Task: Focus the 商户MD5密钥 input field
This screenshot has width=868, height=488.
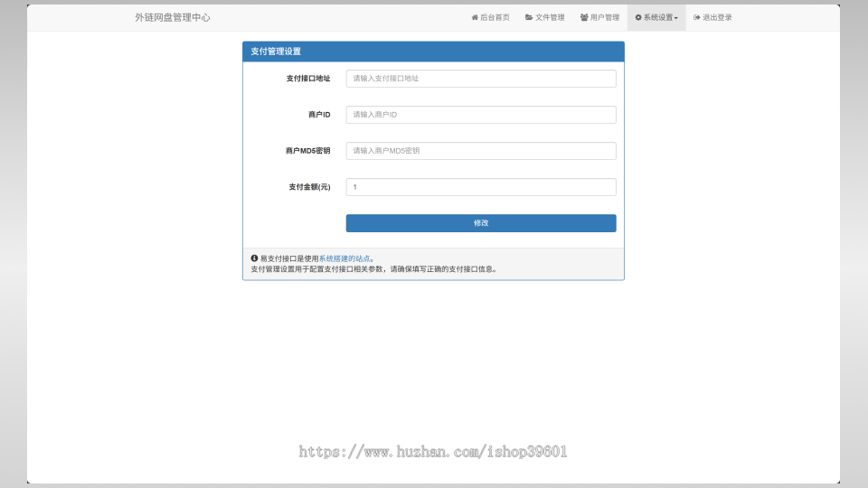Action: (x=481, y=151)
